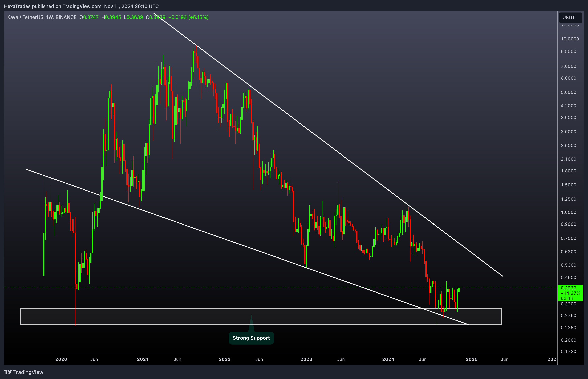The width and height of the screenshot is (588, 379).
Task: Click the 0.2750 price axis label
Action: (568, 315)
